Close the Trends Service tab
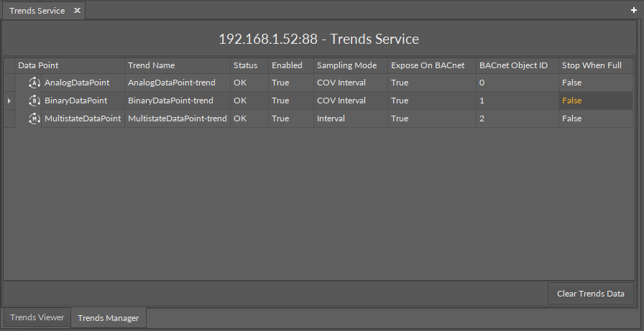644x331 pixels. [x=77, y=11]
